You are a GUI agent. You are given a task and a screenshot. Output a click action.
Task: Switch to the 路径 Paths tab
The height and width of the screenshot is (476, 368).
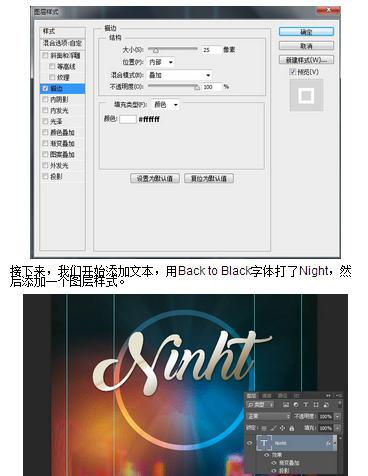[x=282, y=395]
